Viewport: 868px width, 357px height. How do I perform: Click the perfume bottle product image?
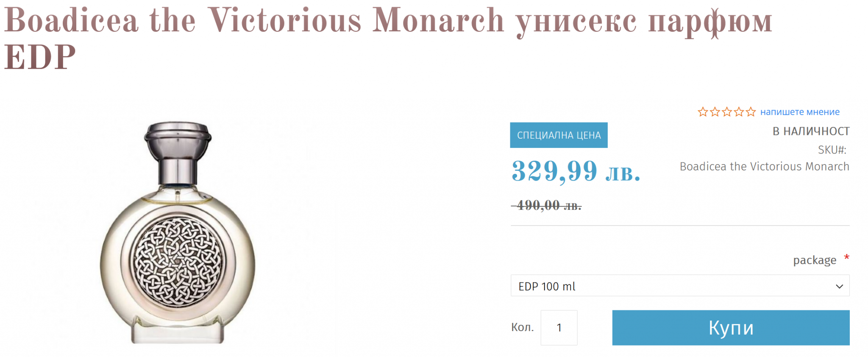click(178, 232)
